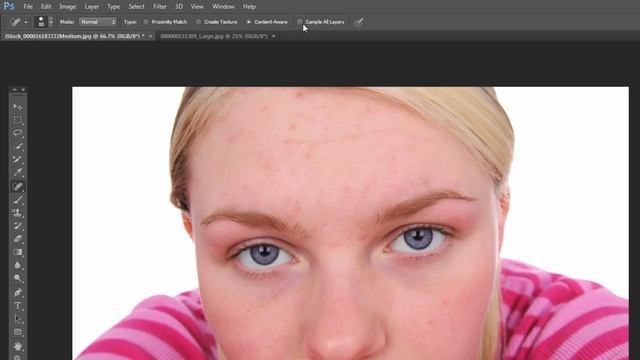
Task: Open the File menu
Action: tap(28, 7)
